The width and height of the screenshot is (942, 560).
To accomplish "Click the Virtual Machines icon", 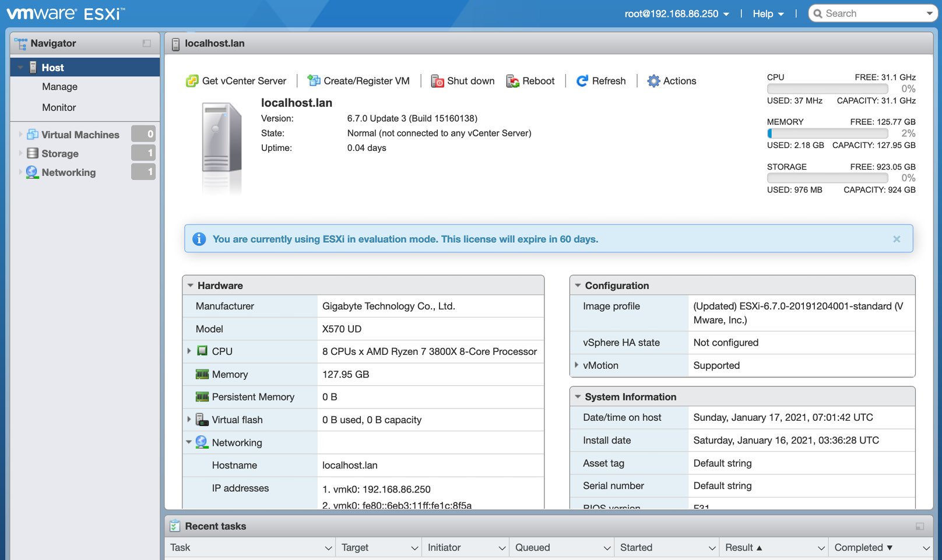I will coord(33,135).
